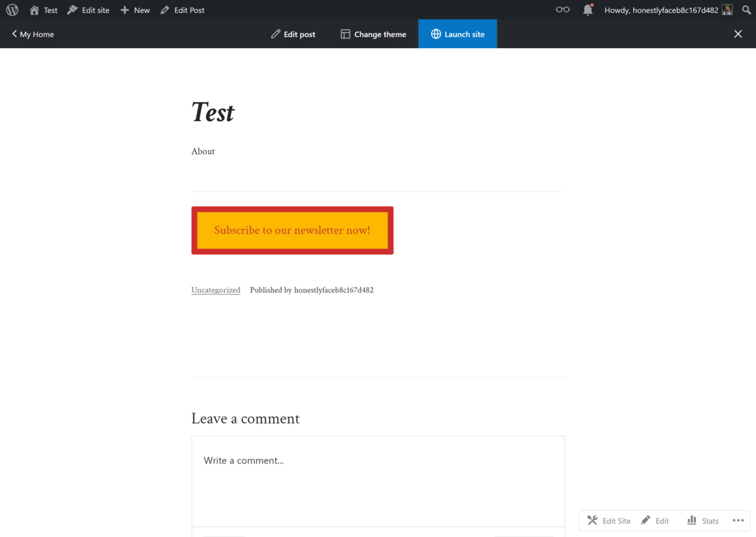Click Edit pencil in the floating bar
Viewport: 756px width, 537px height.
point(655,521)
